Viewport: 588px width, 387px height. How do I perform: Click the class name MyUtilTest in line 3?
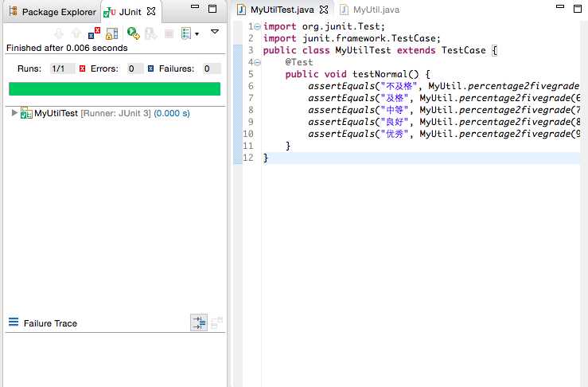(x=363, y=50)
